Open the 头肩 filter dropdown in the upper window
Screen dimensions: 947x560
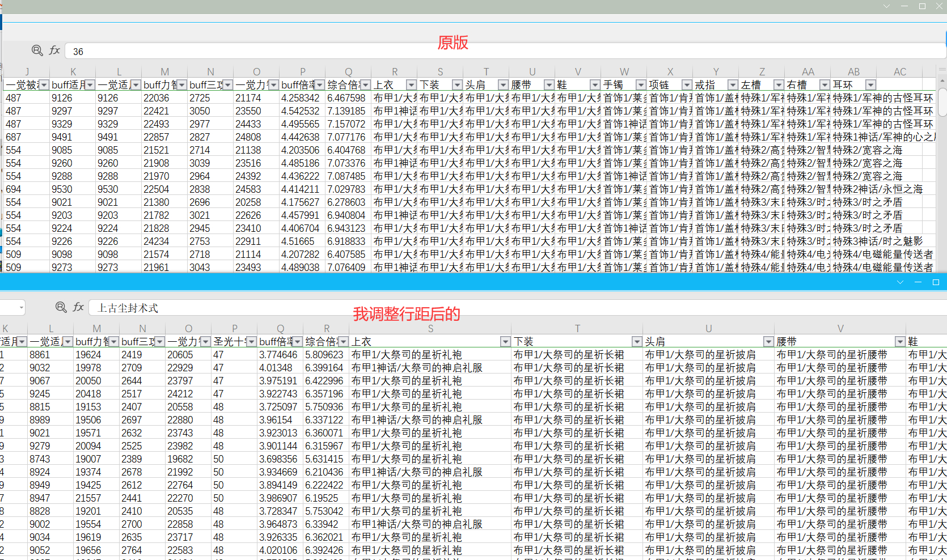pyautogui.click(x=503, y=85)
